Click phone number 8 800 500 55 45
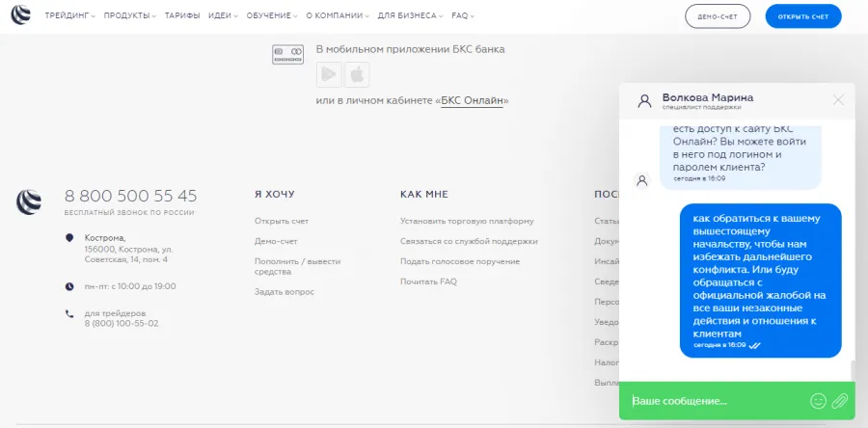Image resolution: width=868 pixels, height=428 pixels. pyautogui.click(x=130, y=197)
